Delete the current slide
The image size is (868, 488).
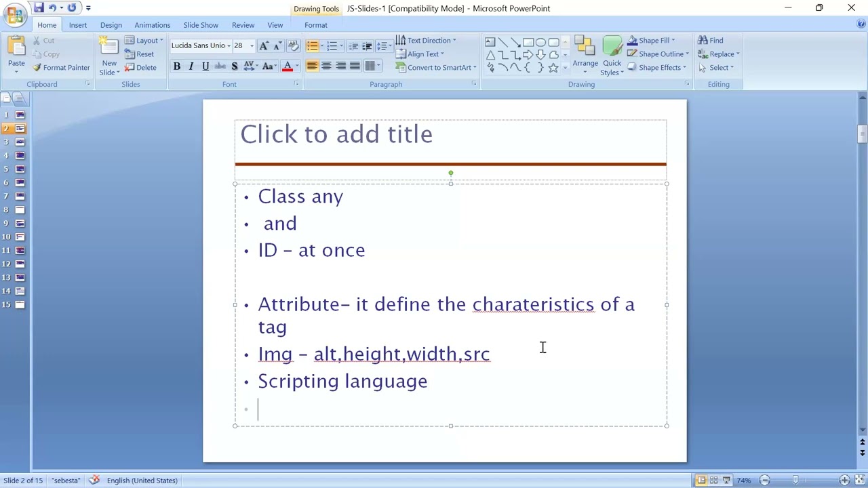(140, 68)
